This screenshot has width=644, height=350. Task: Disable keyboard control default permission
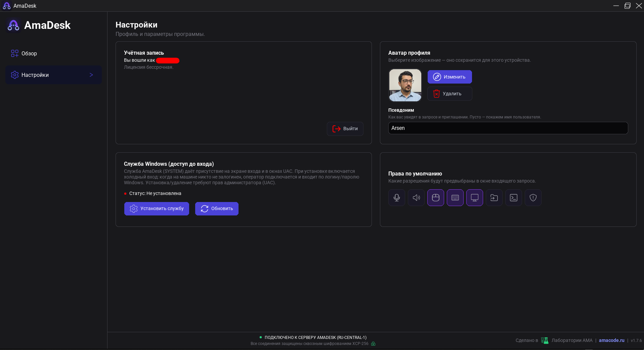click(x=455, y=198)
